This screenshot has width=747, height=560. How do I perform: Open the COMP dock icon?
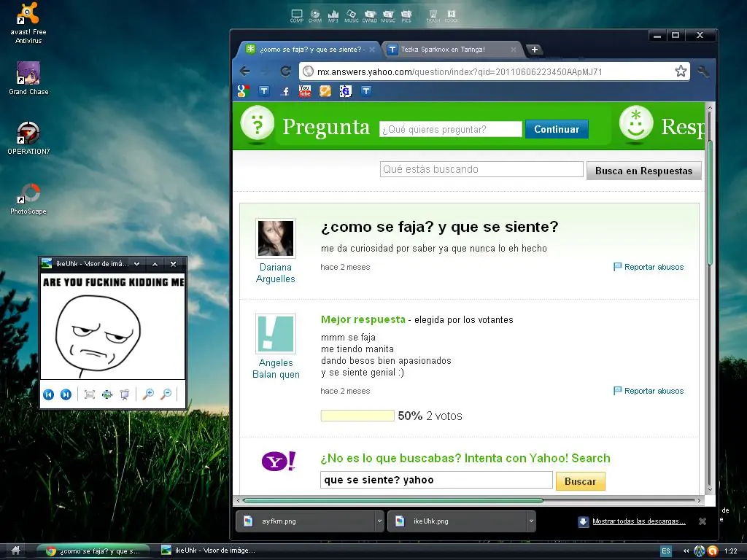point(296,16)
